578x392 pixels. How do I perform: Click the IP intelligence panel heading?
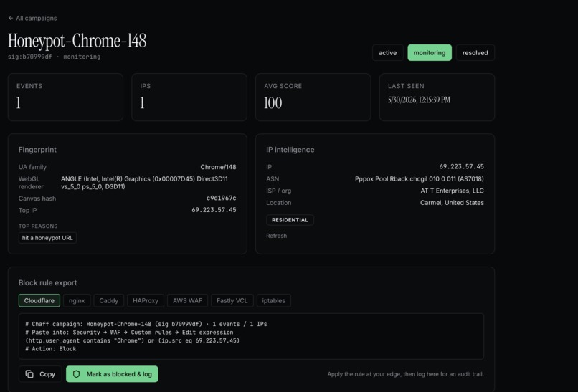(x=290, y=150)
